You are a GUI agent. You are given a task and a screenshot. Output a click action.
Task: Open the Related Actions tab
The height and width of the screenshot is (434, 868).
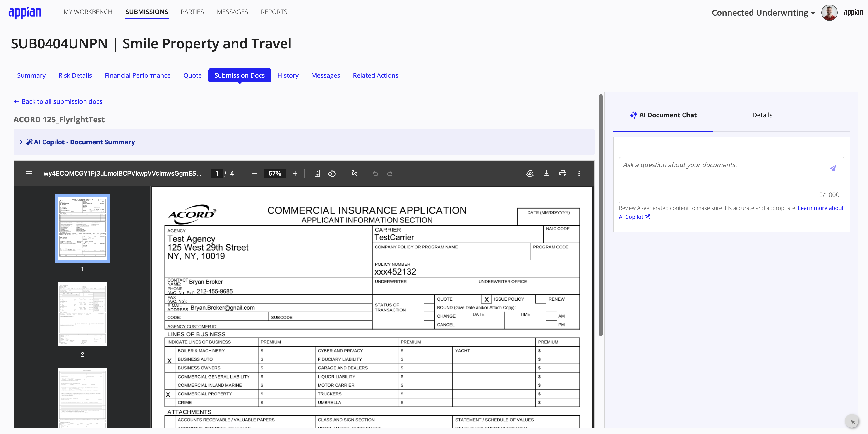coord(375,75)
